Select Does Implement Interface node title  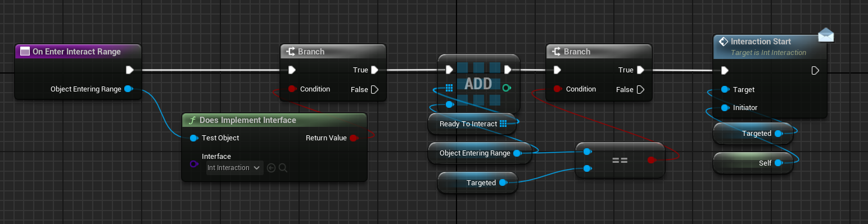pyautogui.click(x=248, y=120)
